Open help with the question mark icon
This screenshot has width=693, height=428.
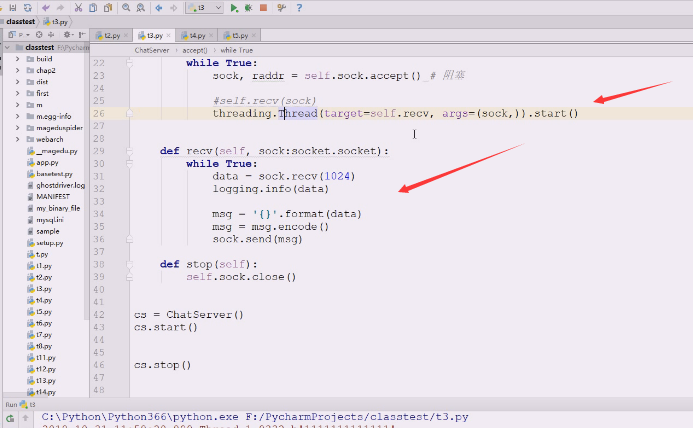(299, 8)
